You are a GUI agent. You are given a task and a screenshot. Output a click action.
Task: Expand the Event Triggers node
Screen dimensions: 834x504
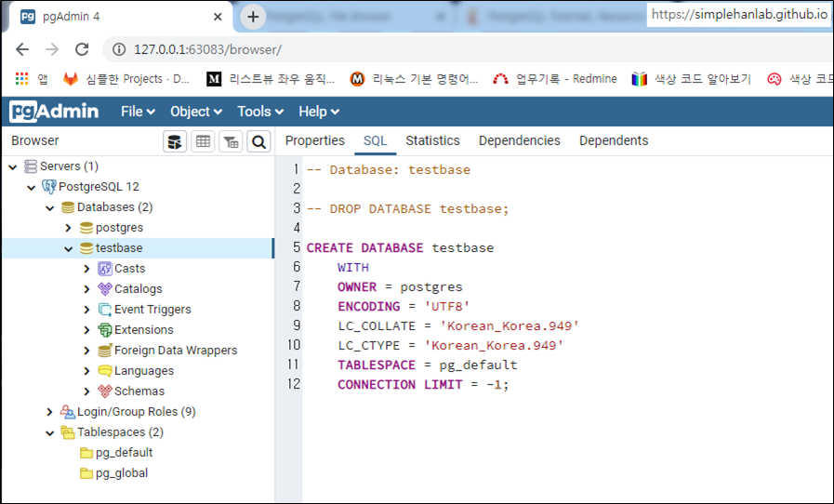point(86,310)
